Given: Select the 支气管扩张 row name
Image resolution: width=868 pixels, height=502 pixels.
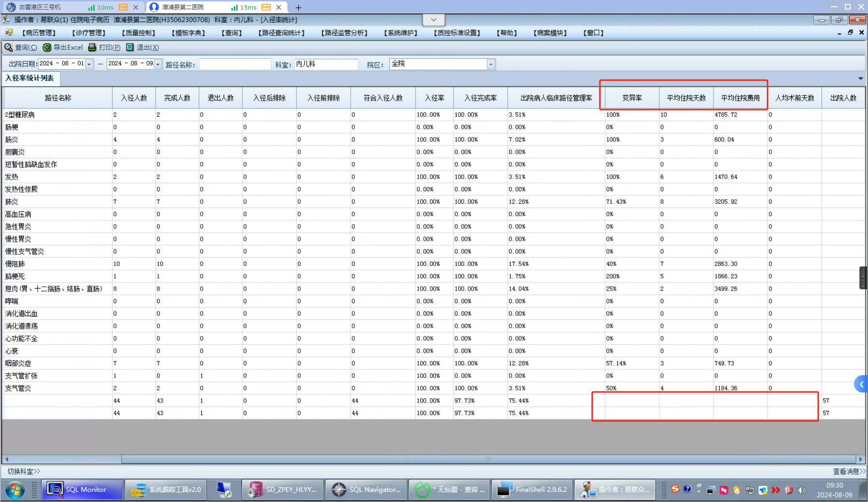Looking at the screenshot, I should [x=21, y=376].
